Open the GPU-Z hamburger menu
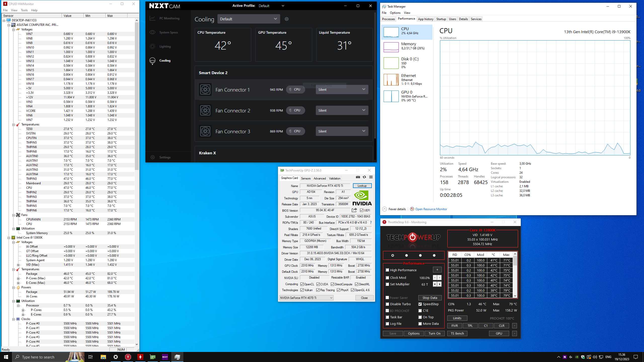This screenshot has height=362, width=644. (371, 177)
